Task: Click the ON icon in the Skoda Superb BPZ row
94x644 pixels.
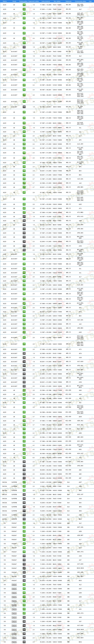Action: pos(24,507)
